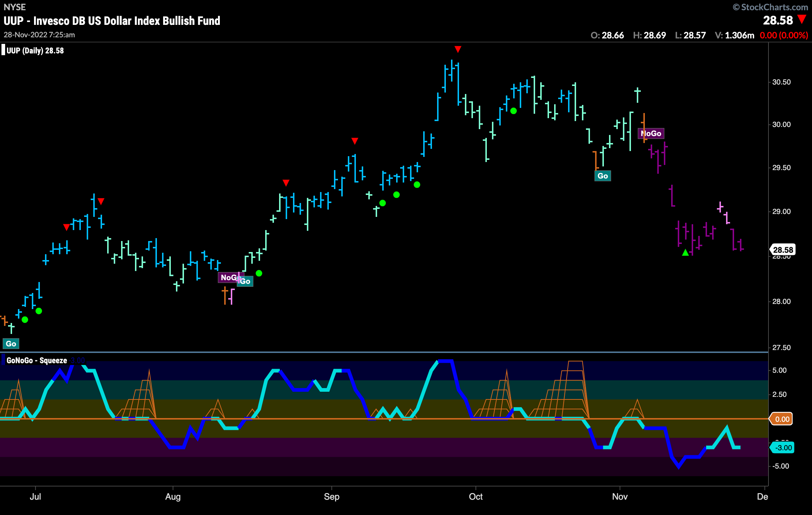Click the 29.00 price axis label
Screen dimensions: 812x515
pyautogui.click(x=781, y=211)
